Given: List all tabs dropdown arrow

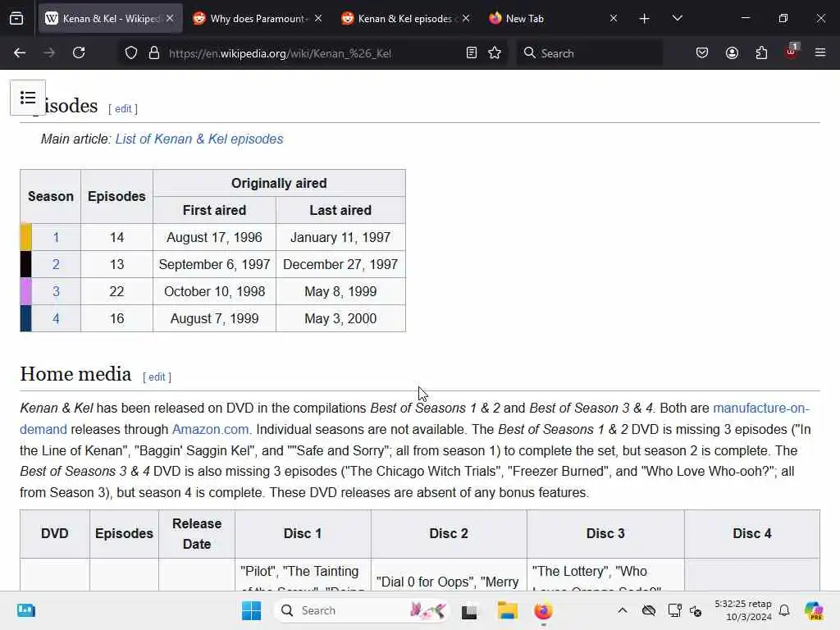Looking at the screenshot, I should (677, 19).
